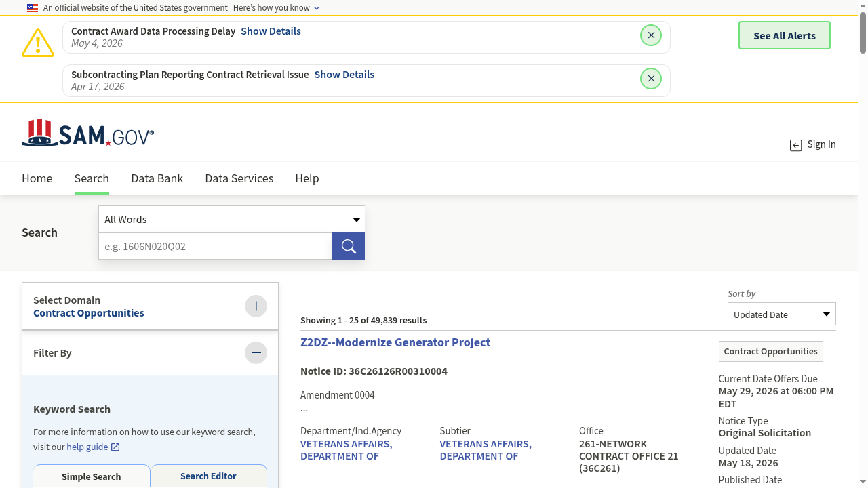Dismiss Subcontracting Plan Reporting alert
Image resolution: width=868 pixels, height=488 pixels.
coord(651,79)
